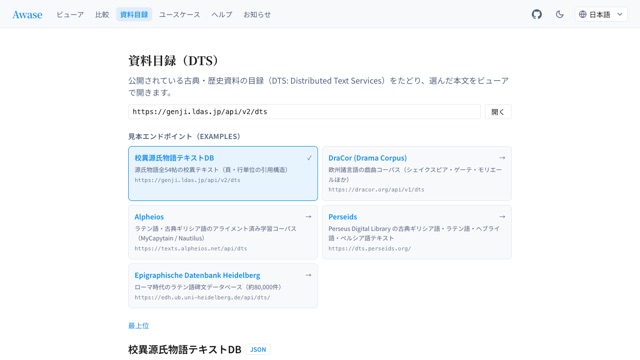Click the globe icon in language selector

point(582,14)
